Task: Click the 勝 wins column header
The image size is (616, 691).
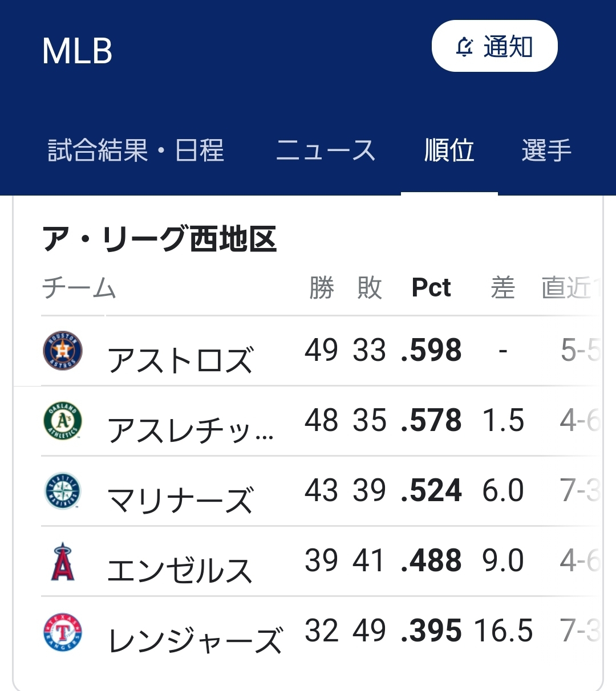Action: pos(322,287)
